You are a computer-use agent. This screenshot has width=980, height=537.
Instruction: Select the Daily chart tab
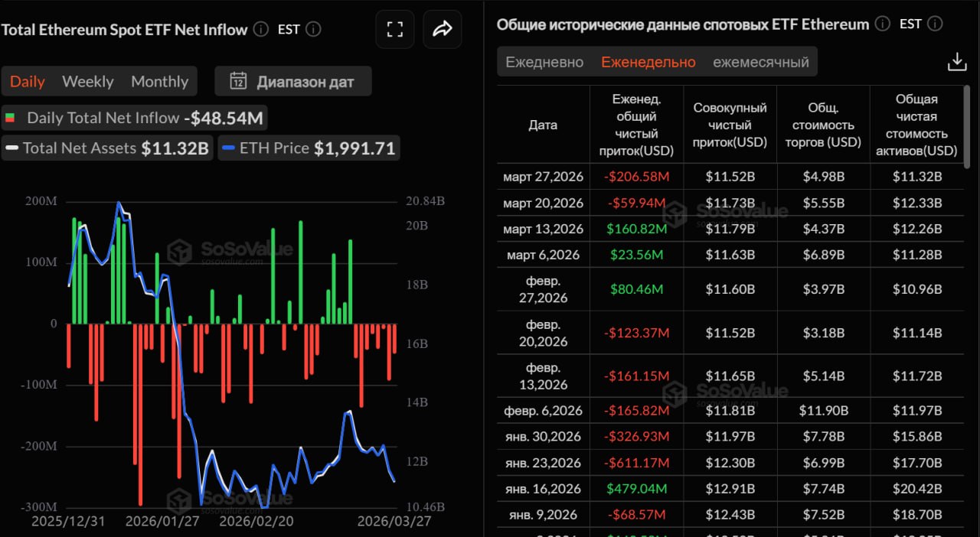coord(27,81)
